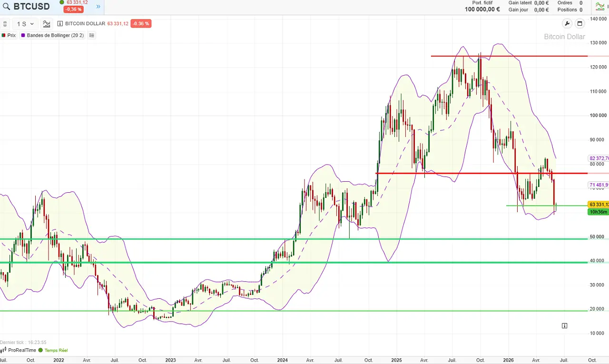This screenshot has height=364, width=609.
Task: Click the purple Bollinger color swatch
Action: (x=23, y=35)
